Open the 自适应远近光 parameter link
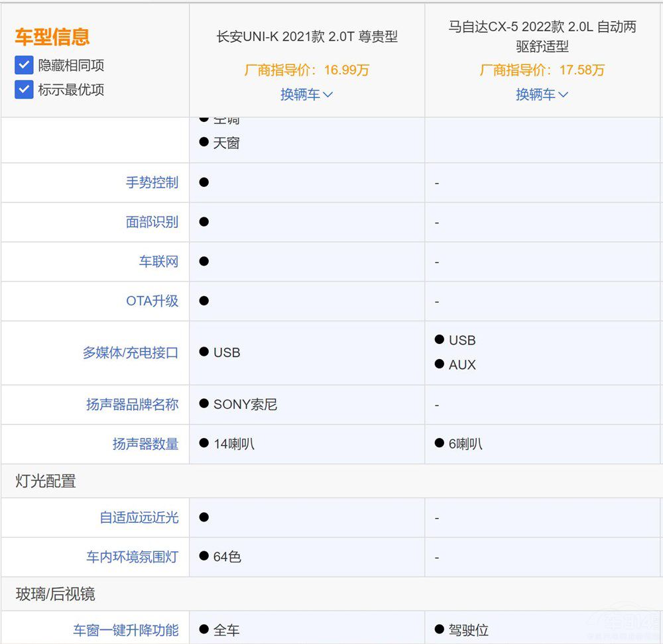 (139, 517)
